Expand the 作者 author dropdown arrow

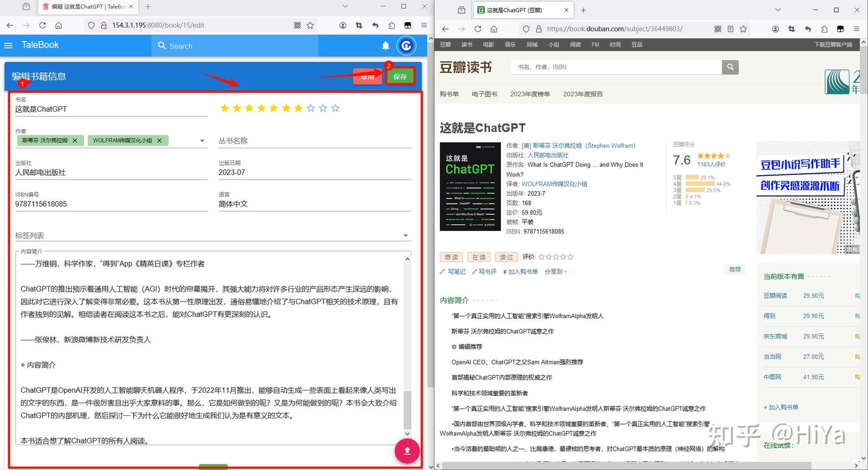pos(203,141)
